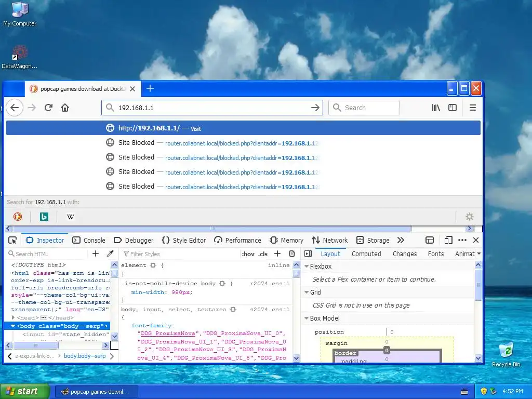Screen dimensions: 532x399
Task: Open a new tab with plus button
Action: tap(150, 88)
